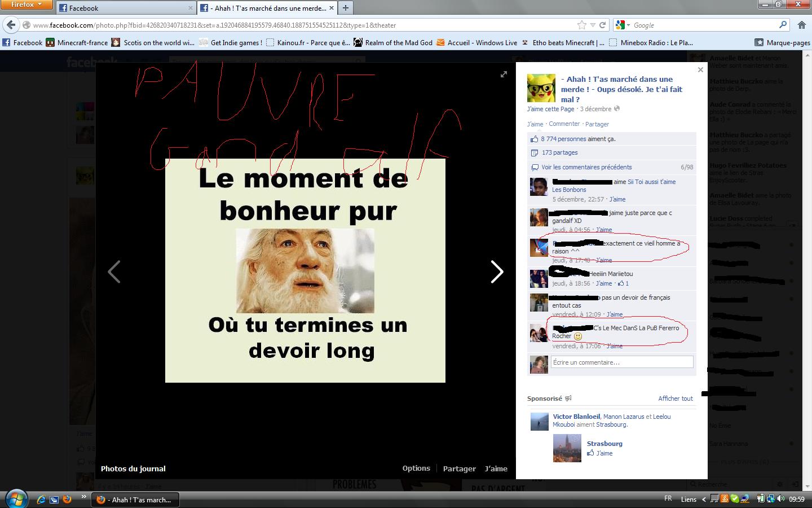Screen dimensions: 812x508
Task: Open the Windows Start menu
Action: 15,498
